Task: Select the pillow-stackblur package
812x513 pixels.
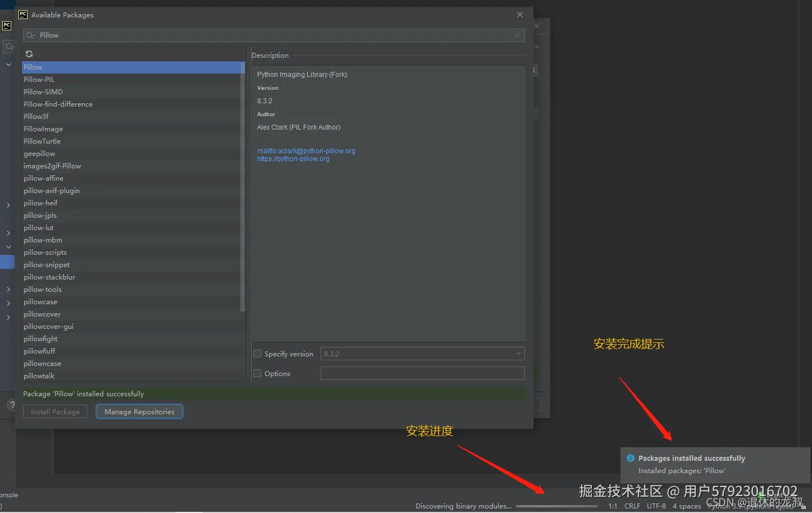Action: [131, 277]
